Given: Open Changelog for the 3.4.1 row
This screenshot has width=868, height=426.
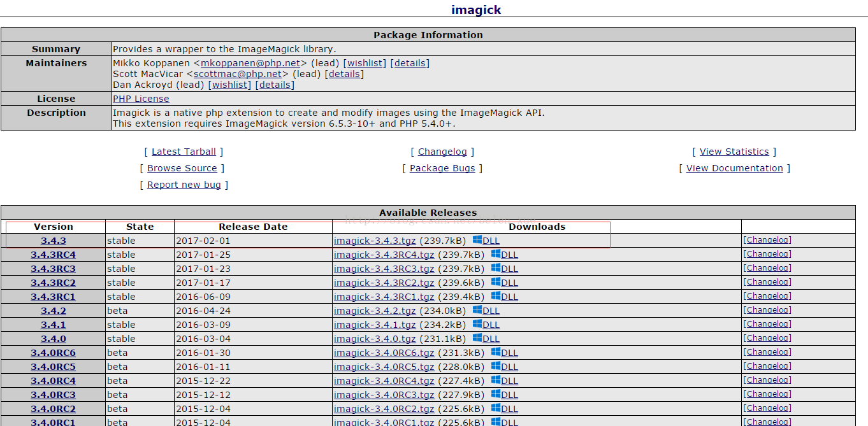Looking at the screenshot, I should click(x=769, y=324).
